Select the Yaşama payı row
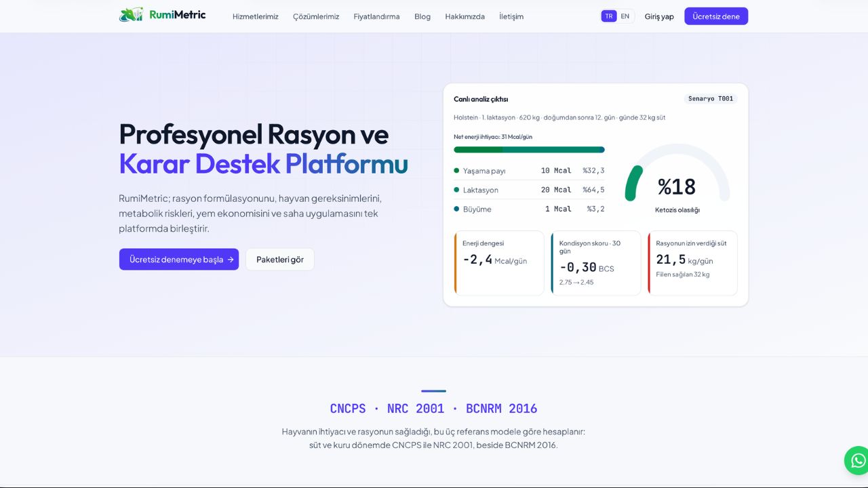 pyautogui.click(x=529, y=170)
